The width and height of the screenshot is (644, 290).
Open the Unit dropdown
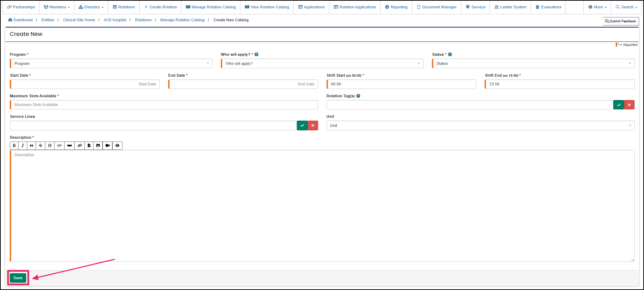(480, 125)
